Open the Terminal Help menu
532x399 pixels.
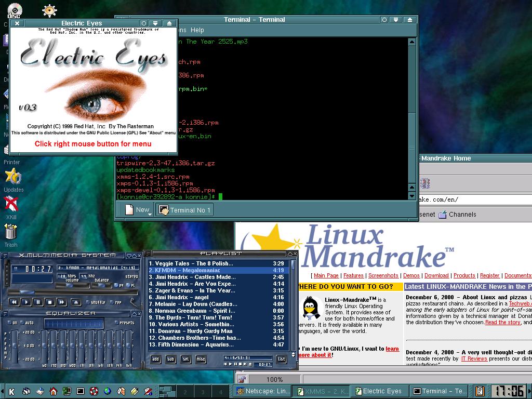(x=197, y=30)
